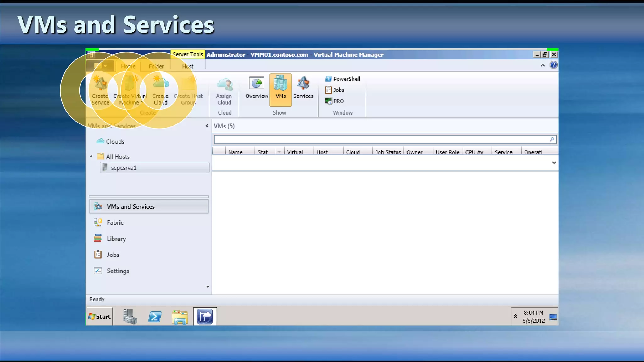Sort by the Virtual Machine State column
The image size is (644, 362).
(x=299, y=151)
